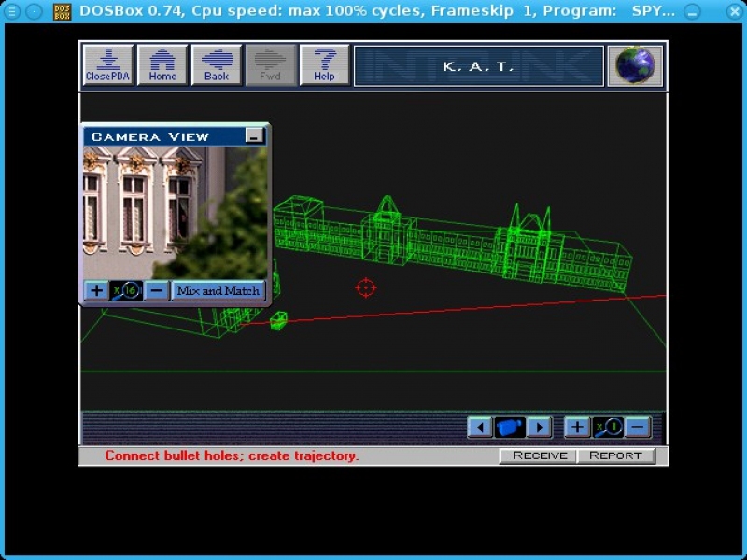Zoom out the wireframe view with minus button
This screenshot has width=747, height=560.
(x=638, y=427)
